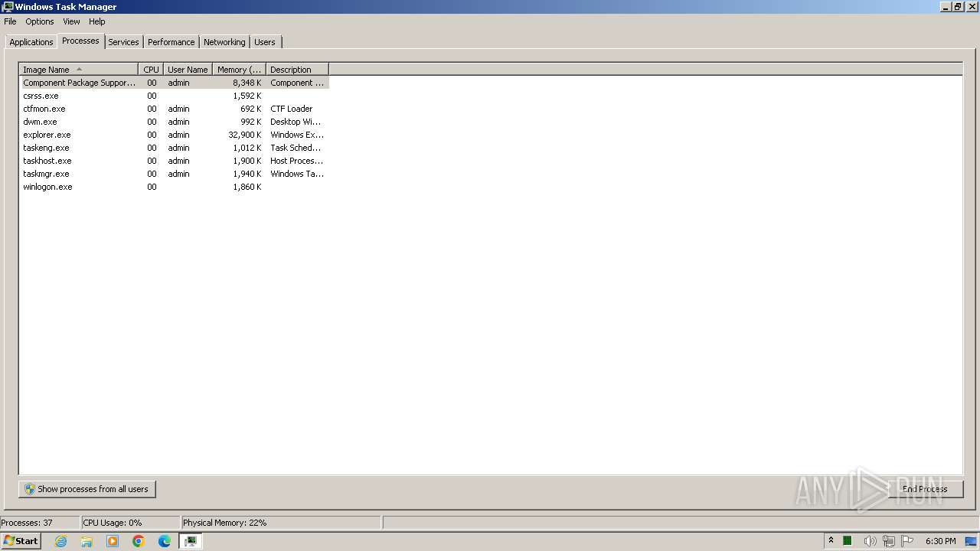The image size is (980, 551).
Task: Select the taskeng.exe process
Action: (x=174, y=148)
